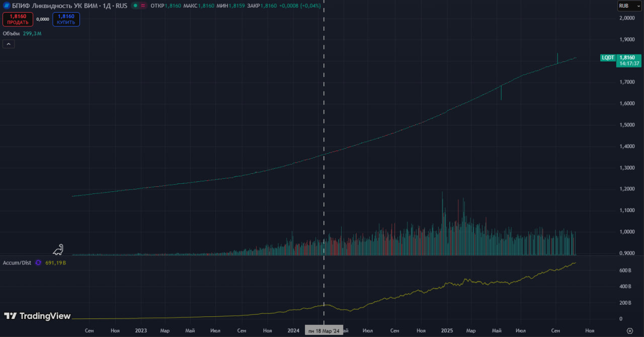Image resolution: width=644 pixels, height=337 pixels.
Task: Click the 1,3000 price axis label
Action: 627,168
